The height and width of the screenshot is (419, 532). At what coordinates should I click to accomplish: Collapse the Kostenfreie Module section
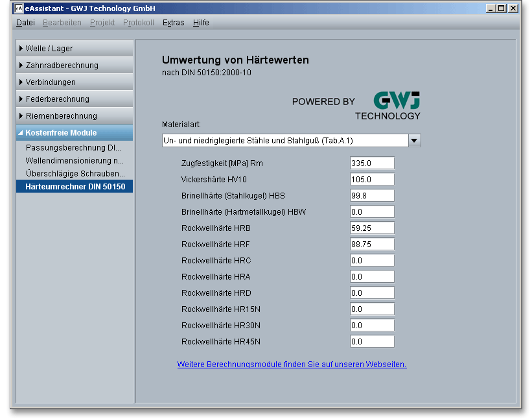click(75, 133)
